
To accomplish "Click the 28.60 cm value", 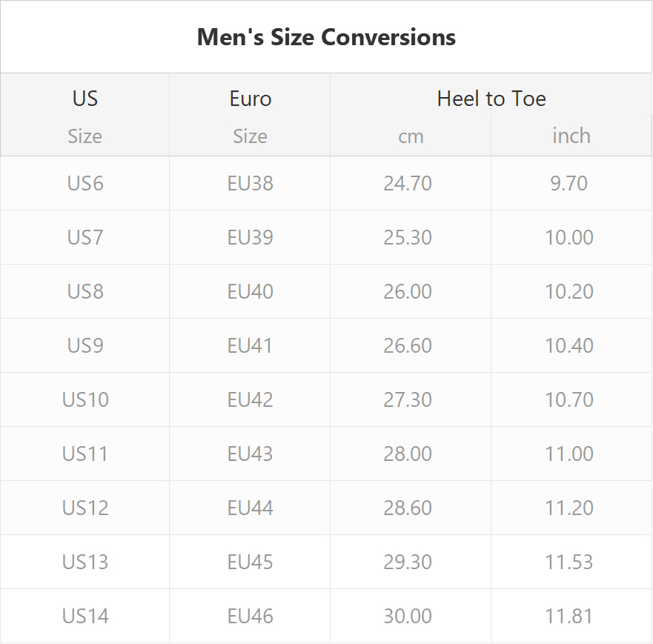I will point(408,508).
